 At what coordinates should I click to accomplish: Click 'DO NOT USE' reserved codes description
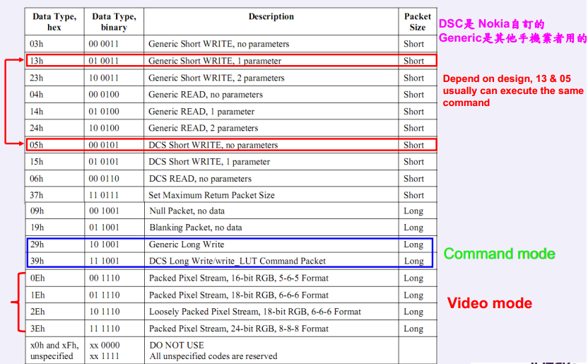click(213, 351)
